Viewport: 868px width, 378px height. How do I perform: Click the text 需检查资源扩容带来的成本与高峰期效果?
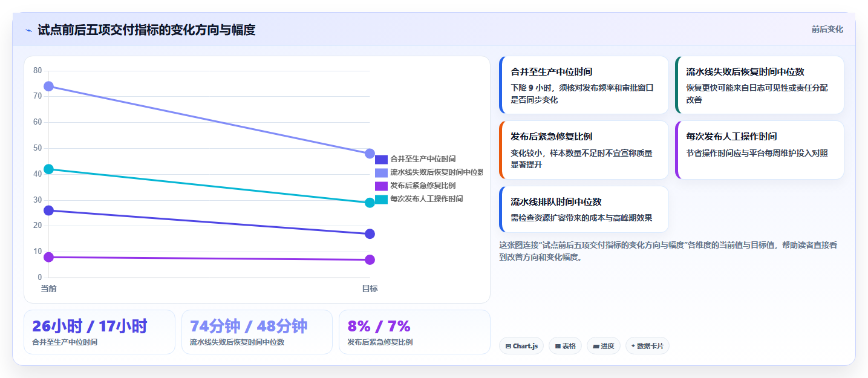tap(581, 218)
